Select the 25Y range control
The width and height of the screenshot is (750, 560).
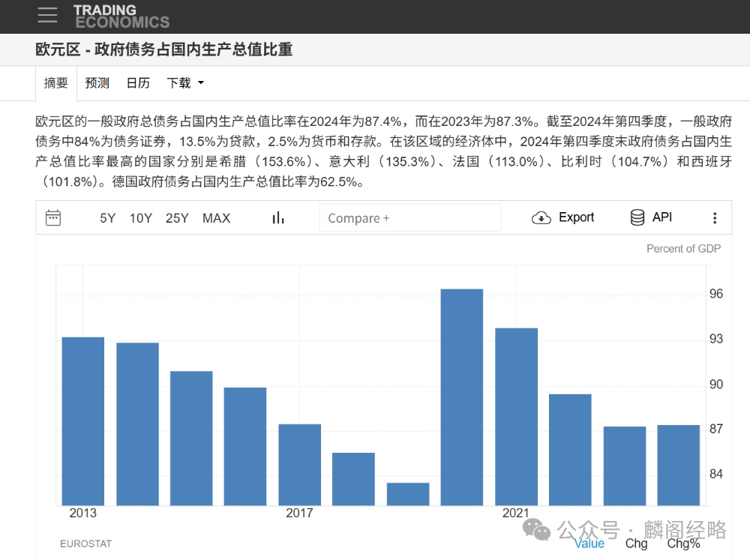click(x=177, y=218)
